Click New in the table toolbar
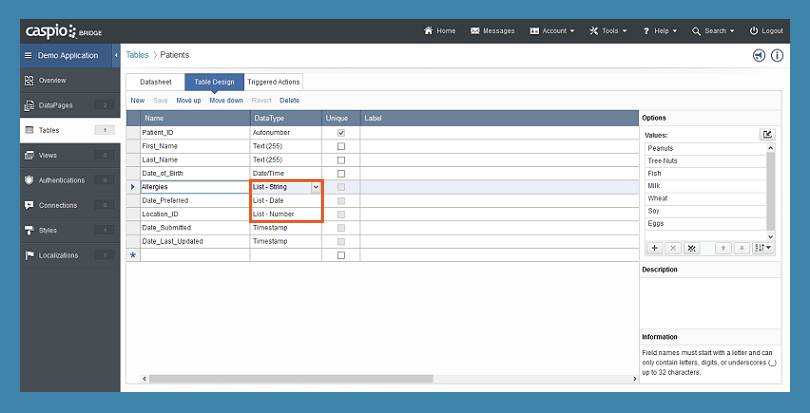Viewport: 810px width, 413px height. (x=137, y=100)
